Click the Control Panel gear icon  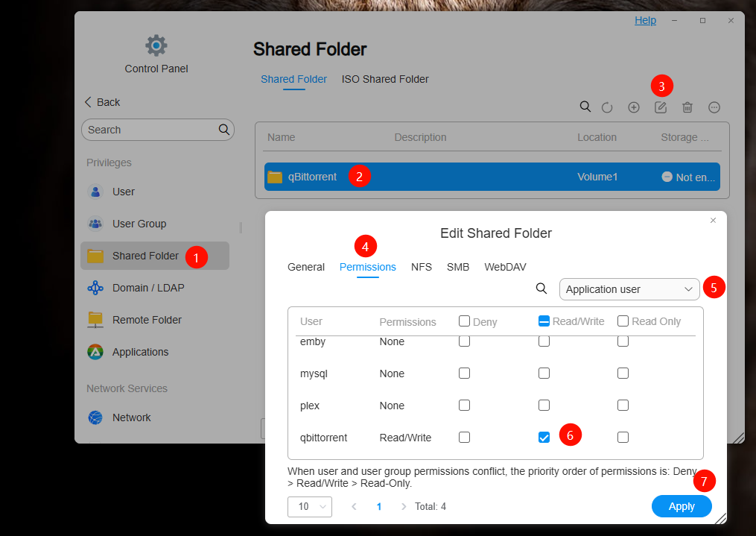tap(156, 45)
